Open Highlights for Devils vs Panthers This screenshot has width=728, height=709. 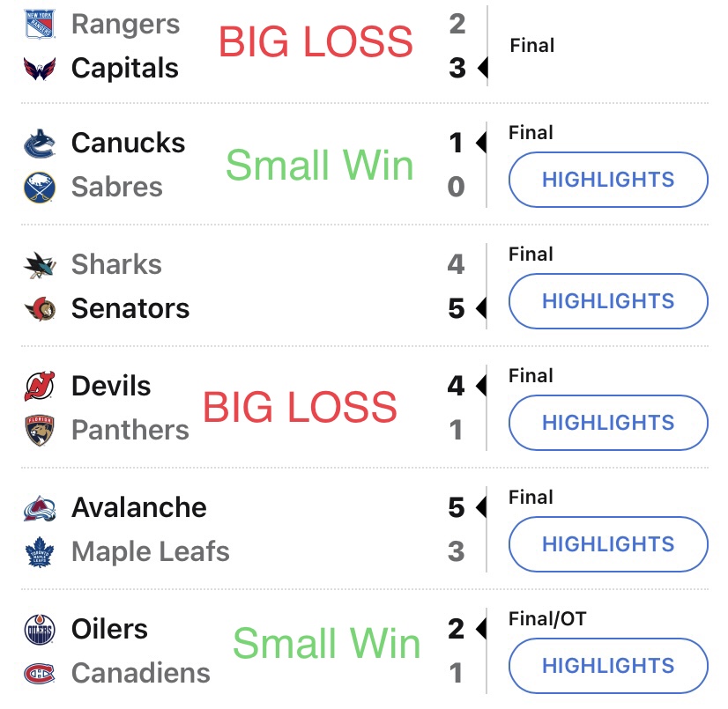608,423
